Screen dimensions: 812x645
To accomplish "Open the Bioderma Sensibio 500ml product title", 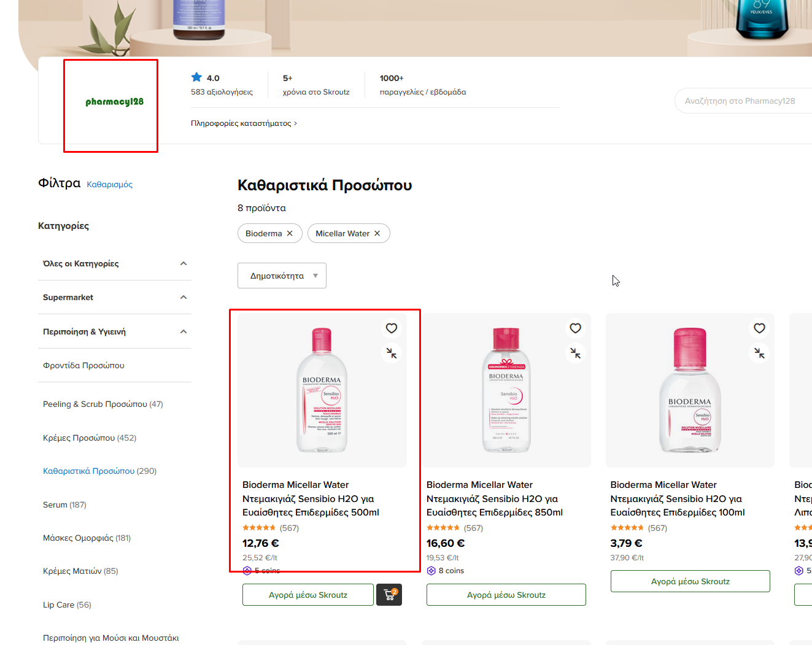I will click(x=311, y=498).
